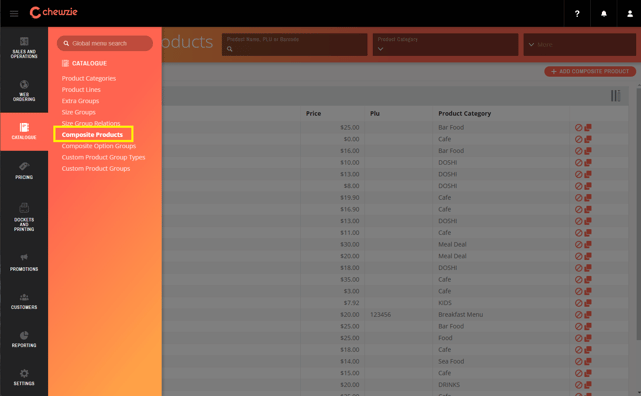Open Settings gear in sidebar
Viewport: 641px width, 396px height.
click(x=24, y=377)
